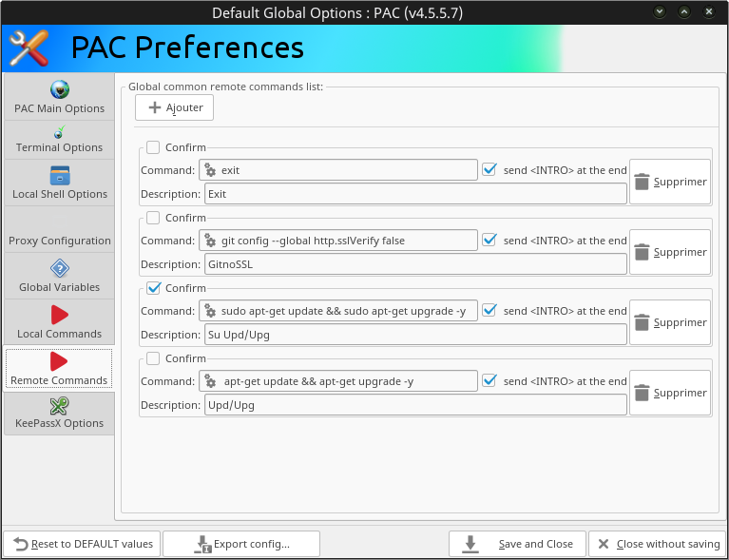The width and height of the screenshot is (729, 560).
Task: Open the PAC Main Options tab
Action: coord(59,97)
